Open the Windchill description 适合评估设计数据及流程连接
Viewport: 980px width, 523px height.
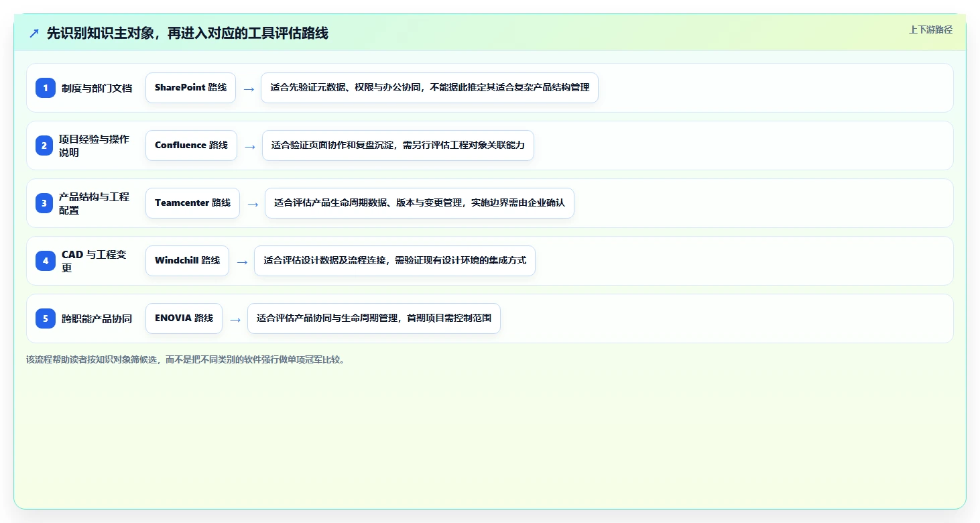(395, 261)
